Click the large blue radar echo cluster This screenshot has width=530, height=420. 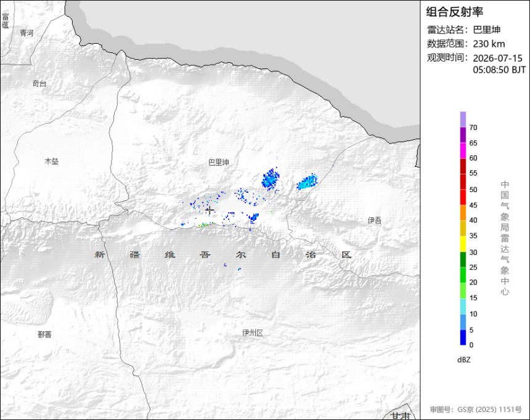(x=271, y=179)
